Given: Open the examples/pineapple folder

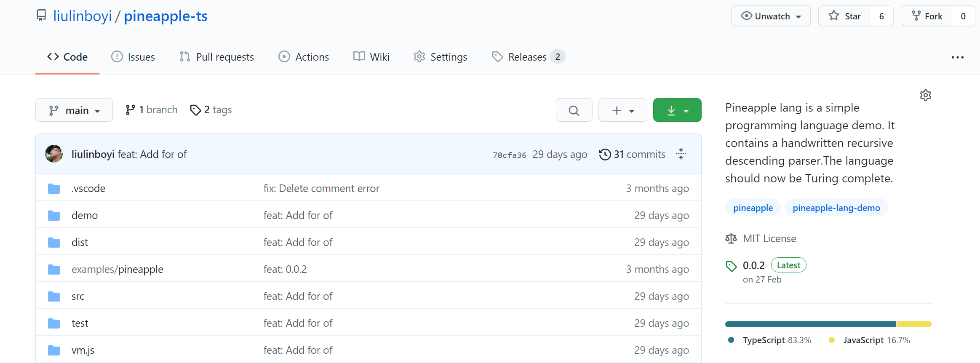Looking at the screenshot, I should [x=117, y=269].
